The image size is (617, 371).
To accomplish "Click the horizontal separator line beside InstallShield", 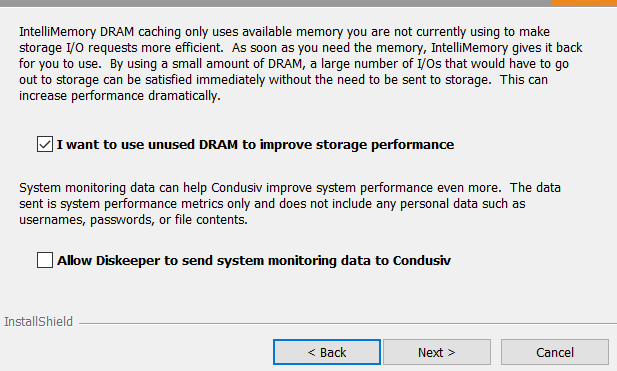I will pos(348,324).
